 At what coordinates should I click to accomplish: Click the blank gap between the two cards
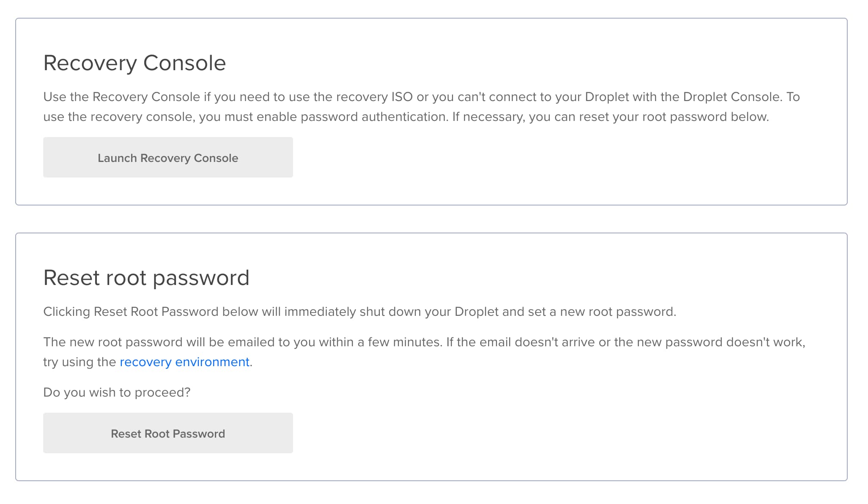pyautogui.click(x=431, y=219)
